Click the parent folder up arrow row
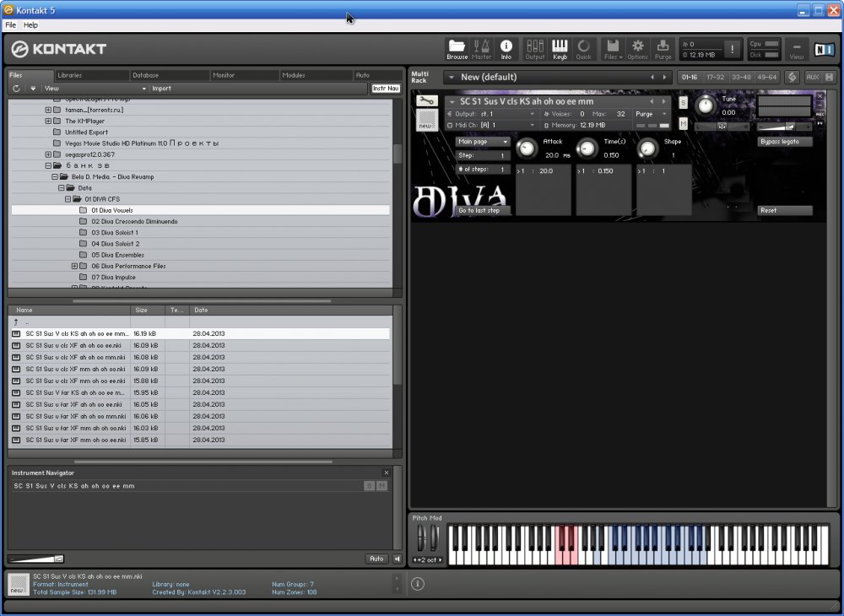844x616 pixels. pos(200,322)
